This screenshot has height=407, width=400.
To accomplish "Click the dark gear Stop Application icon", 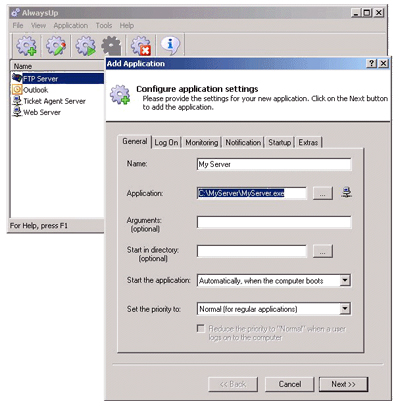I will point(111,46).
